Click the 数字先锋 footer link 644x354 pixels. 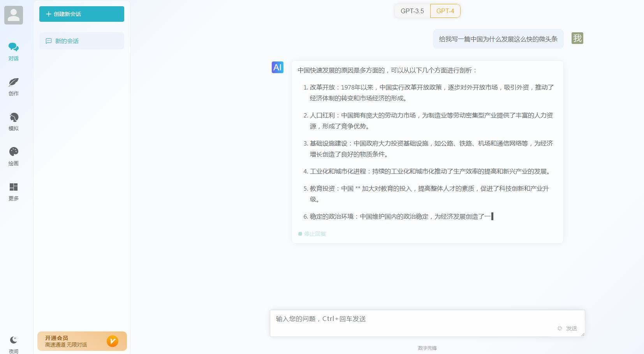pyautogui.click(x=427, y=349)
